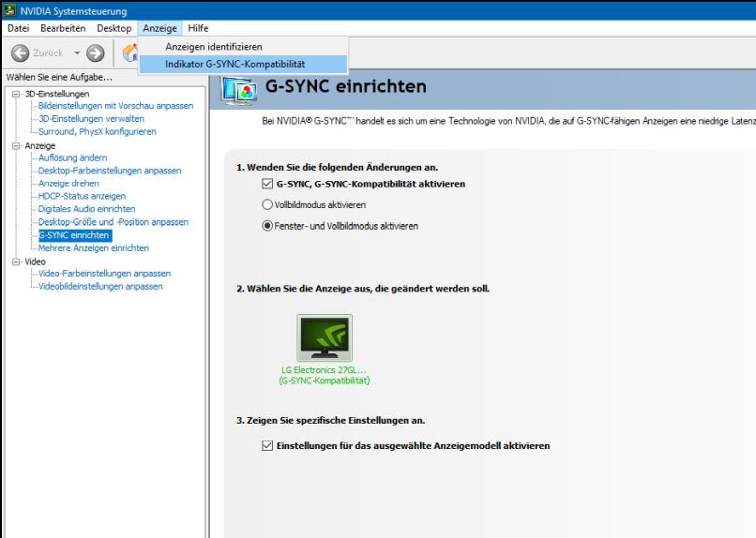Click the forward arrow icon in toolbar

(95, 53)
